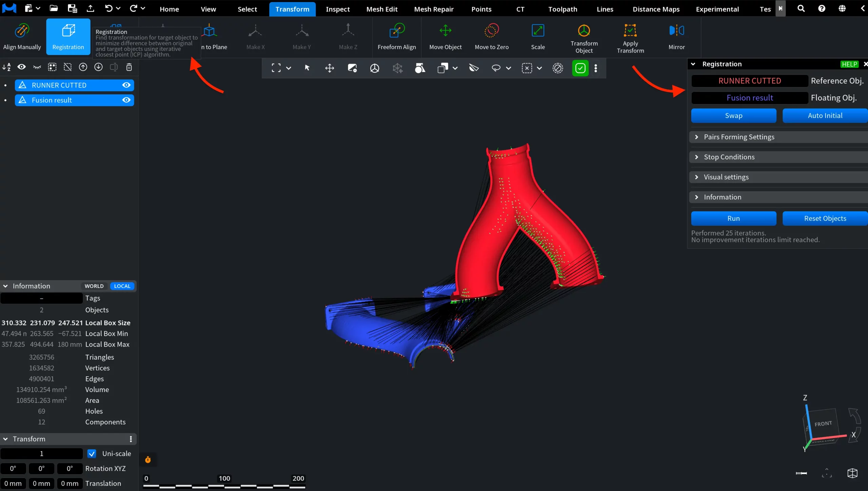This screenshot has width=868, height=491.
Task: Open the Move to Zero tool
Action: coord(492,37)
